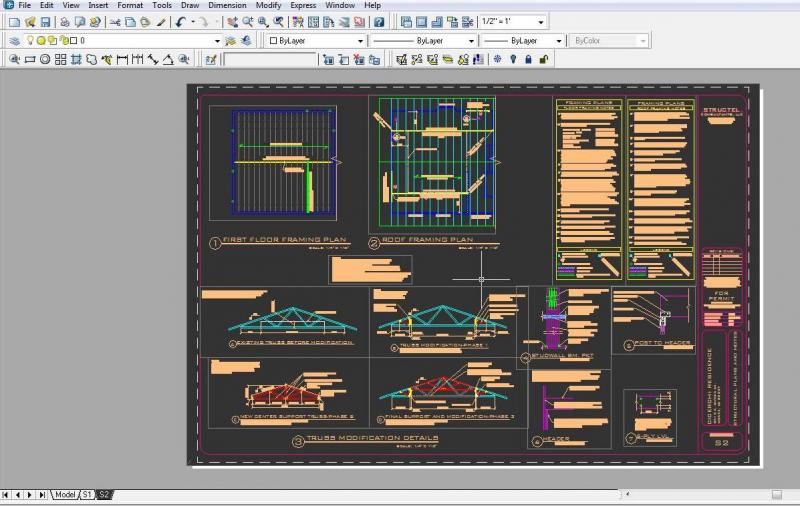This screenshot has height=506, width=800.
Task: Toggle the layer lock padlock icon
Action: [65, 41]
